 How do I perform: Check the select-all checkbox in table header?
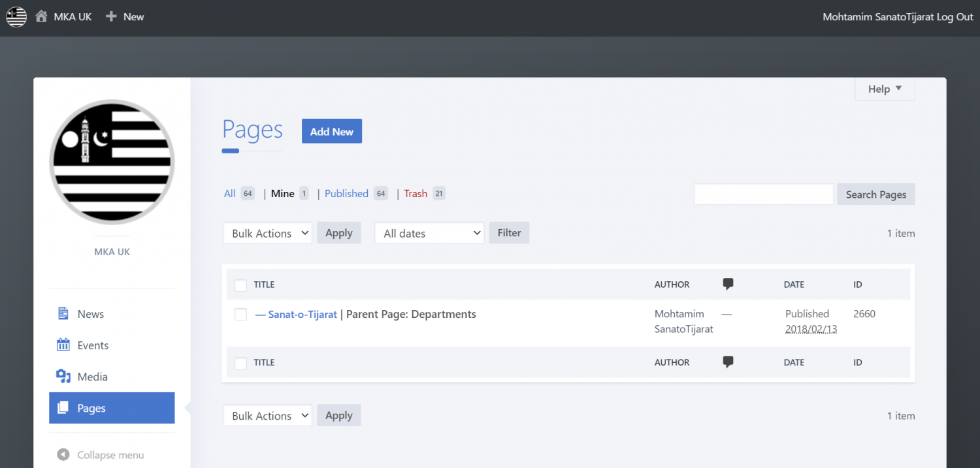pos(240,285)
